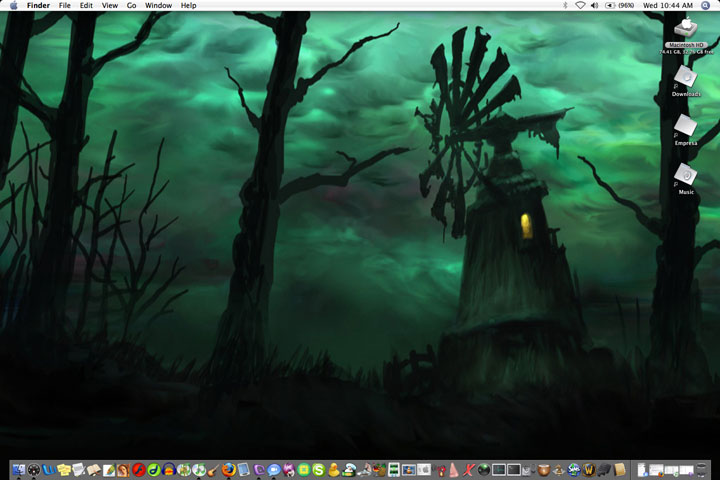Launch Flash red icon in Dock
The height and width of the screenshot is (480, 720).
point(139,470)
